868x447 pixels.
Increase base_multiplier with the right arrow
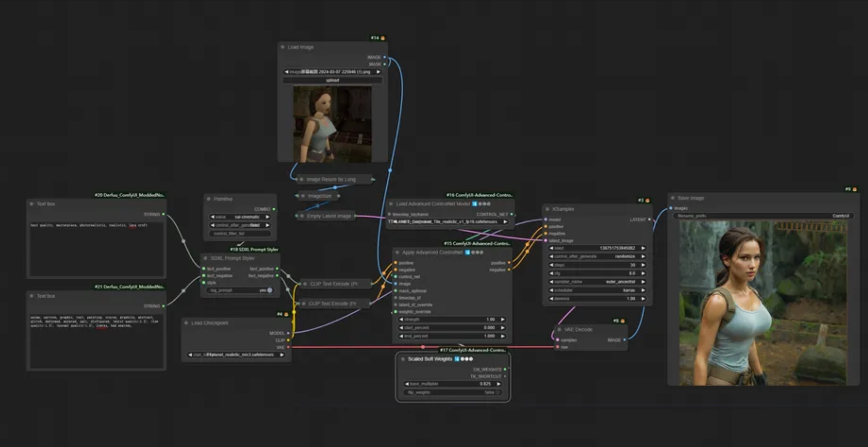(498, 384)
